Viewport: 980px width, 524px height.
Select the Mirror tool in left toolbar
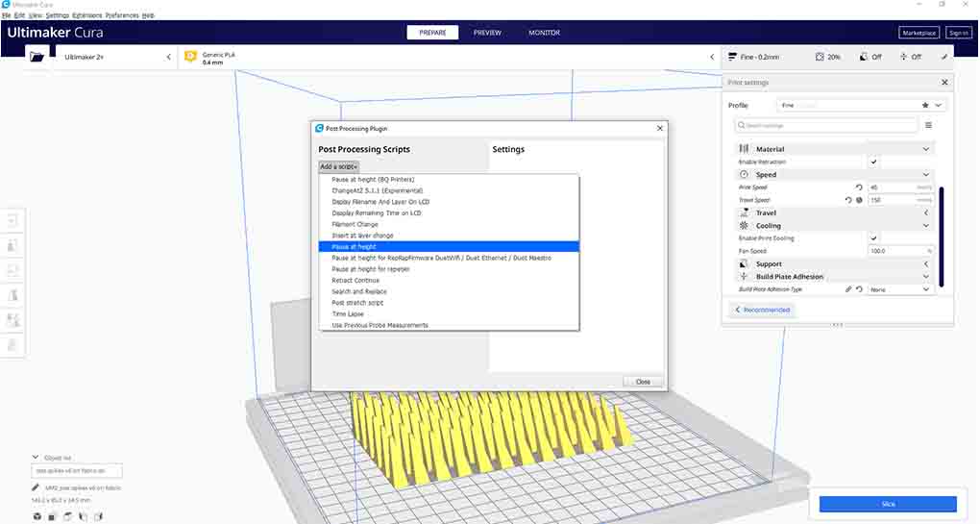coord(12,295)
